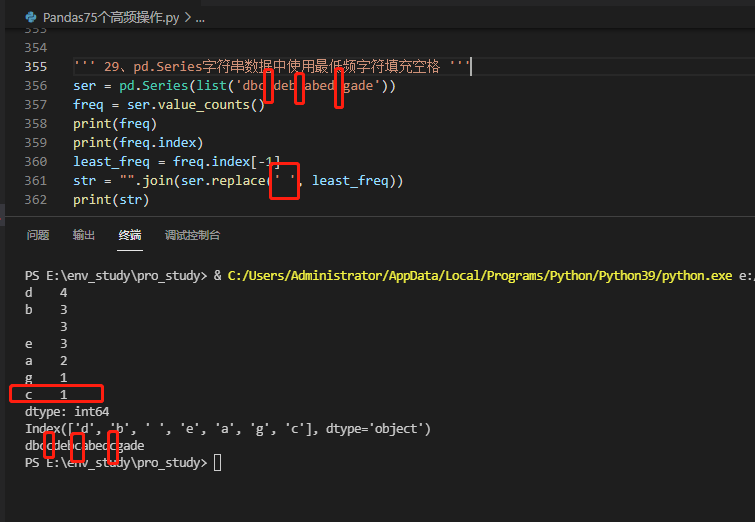Image resolution: width=755 pixels, height=522 pixels.
Task: Click line number 354 in gutter
Action: (x=36, y=48)
